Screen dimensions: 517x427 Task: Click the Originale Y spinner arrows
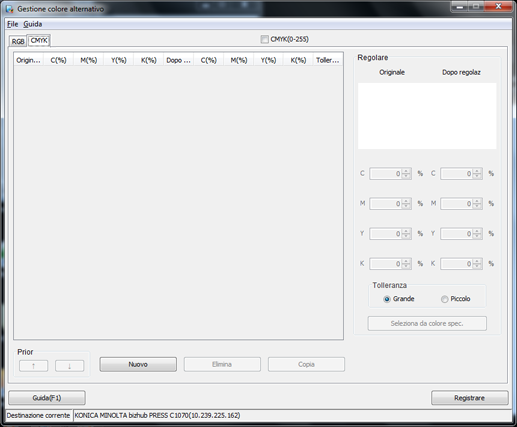(406, 234)
